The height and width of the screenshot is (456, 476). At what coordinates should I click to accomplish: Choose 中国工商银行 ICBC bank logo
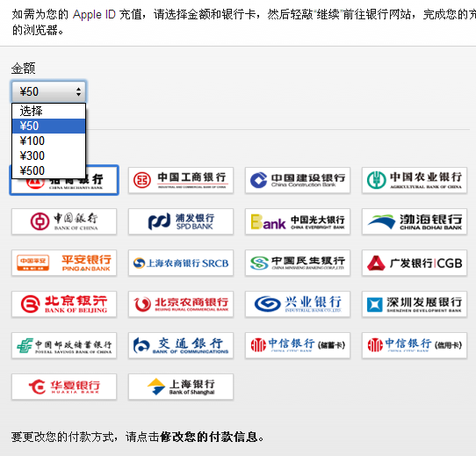coord(181,180)
